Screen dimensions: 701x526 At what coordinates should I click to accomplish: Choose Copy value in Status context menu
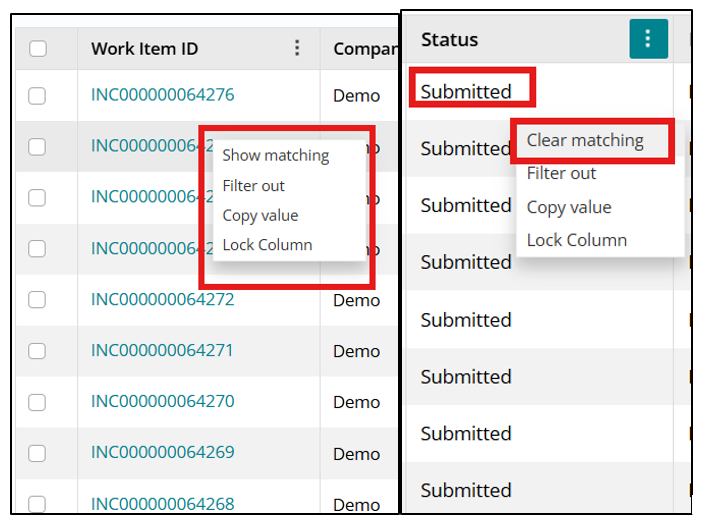(569, 207)
